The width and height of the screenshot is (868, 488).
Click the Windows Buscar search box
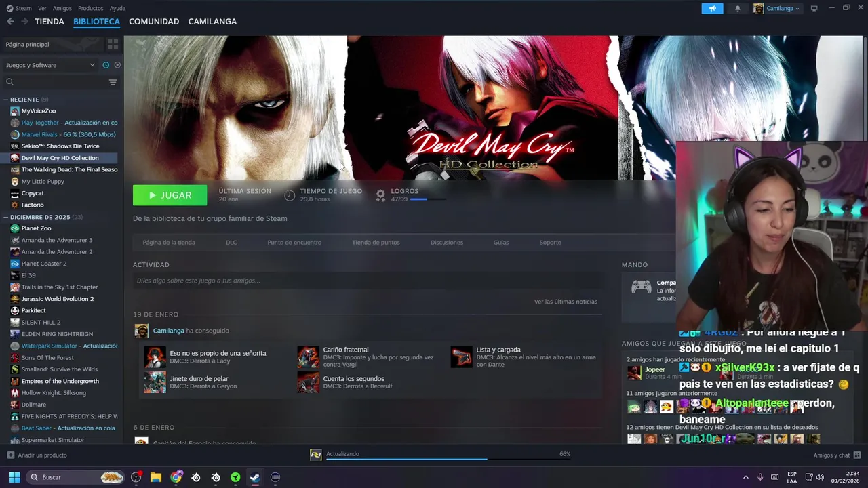tap(77, 477)
